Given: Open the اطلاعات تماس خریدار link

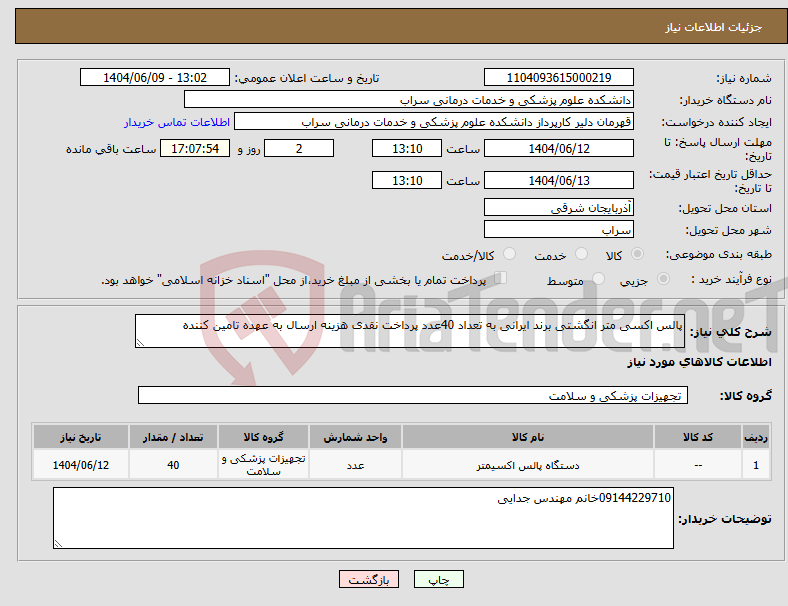Looking at the screenshot, I should [177, 123].
